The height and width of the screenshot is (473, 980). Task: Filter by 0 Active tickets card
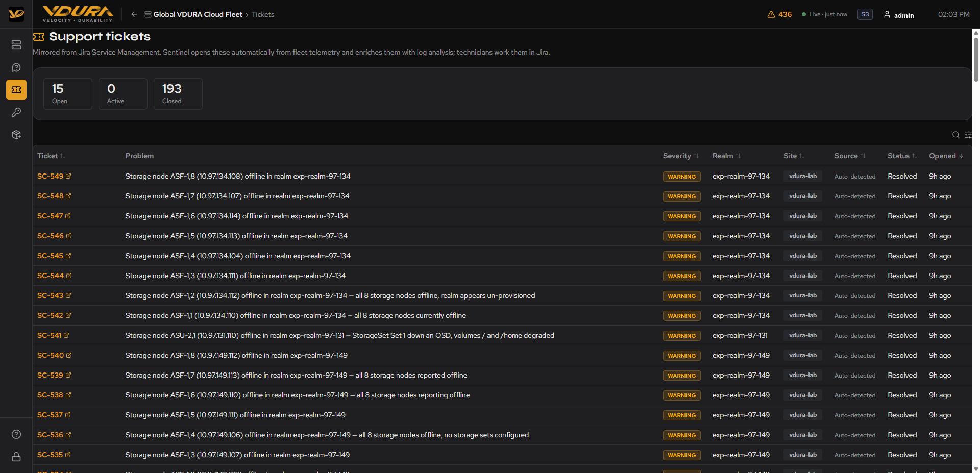click(123, 94)
